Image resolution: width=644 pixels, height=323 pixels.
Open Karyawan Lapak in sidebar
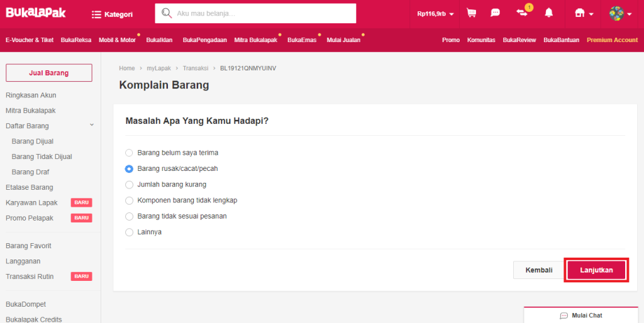(31, 203)
